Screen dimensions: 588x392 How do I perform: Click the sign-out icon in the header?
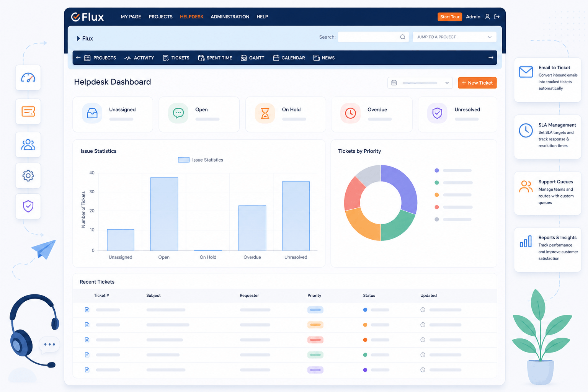(497, 17)
